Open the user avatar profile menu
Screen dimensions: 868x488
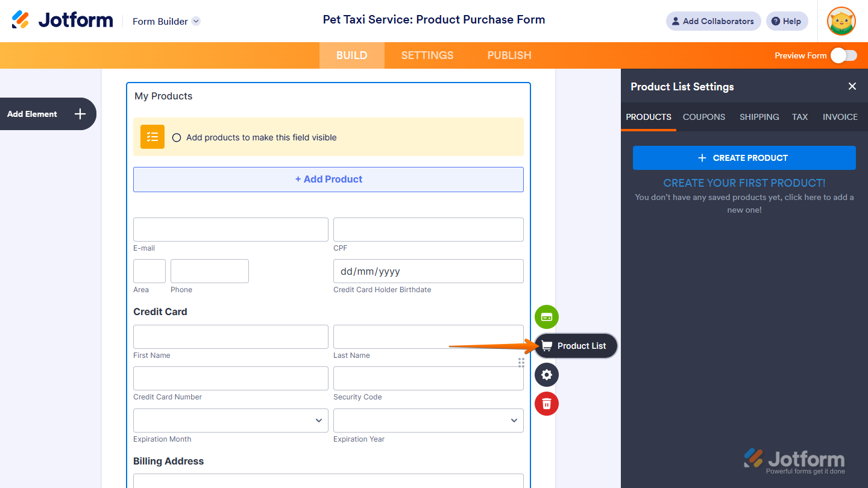tap(841, 21)
